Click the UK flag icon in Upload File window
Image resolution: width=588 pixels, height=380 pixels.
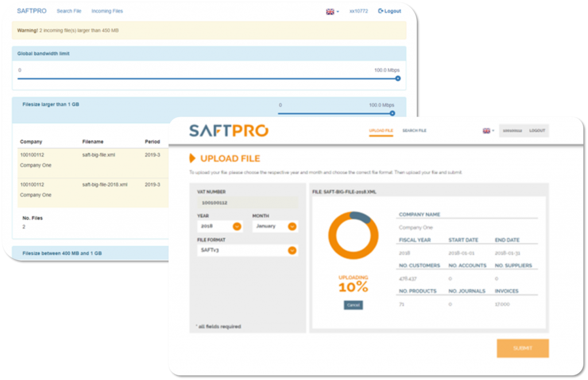click(486, 131)
